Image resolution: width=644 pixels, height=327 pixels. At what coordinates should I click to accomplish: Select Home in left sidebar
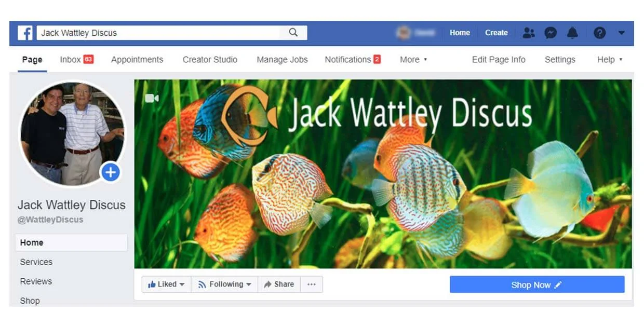tap(71, 242)
